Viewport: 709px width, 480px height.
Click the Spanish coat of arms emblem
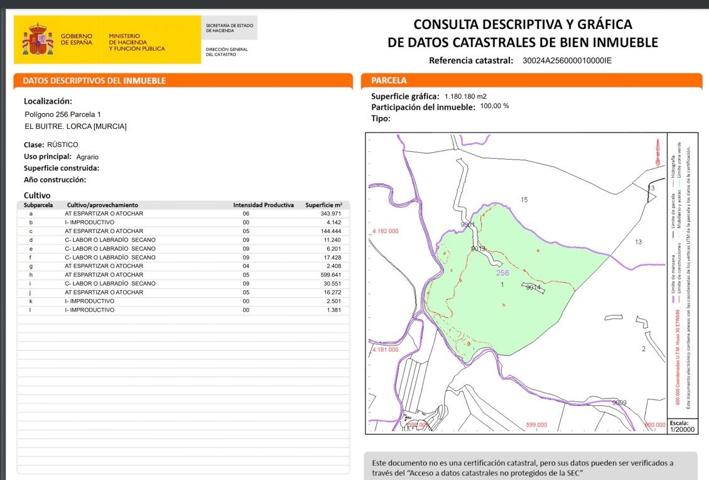pyautogui.click(x=38, y=40)
